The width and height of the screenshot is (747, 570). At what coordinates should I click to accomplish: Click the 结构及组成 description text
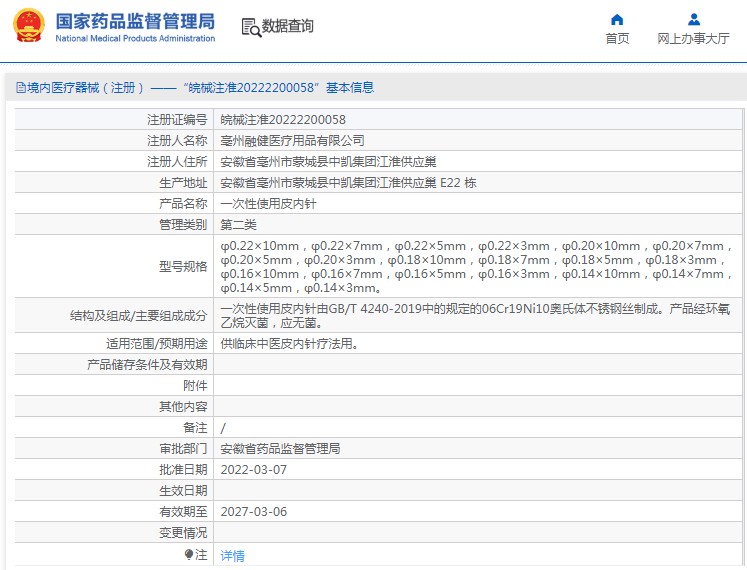(x=475, y=316)
